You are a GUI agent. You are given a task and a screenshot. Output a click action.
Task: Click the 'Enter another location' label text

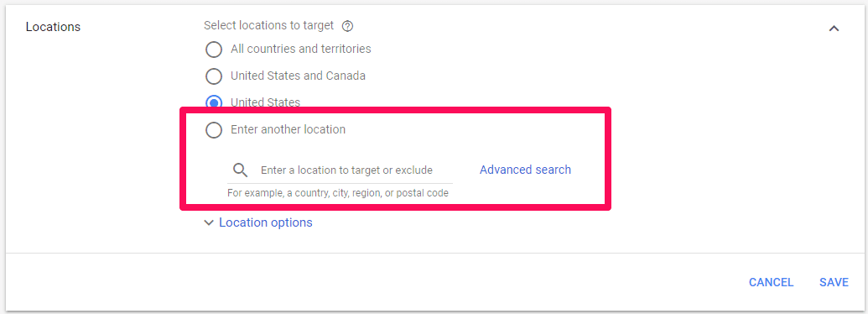point(288,129)
